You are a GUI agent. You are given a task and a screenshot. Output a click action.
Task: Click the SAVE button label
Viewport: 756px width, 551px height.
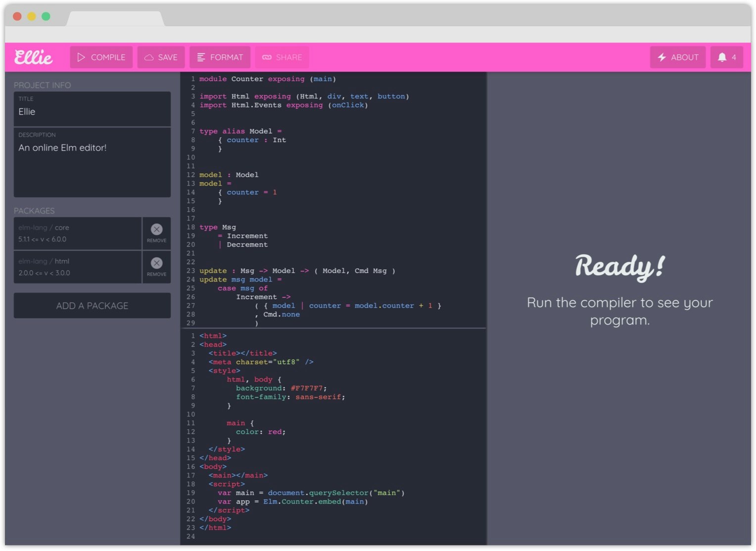pos(168,57)
